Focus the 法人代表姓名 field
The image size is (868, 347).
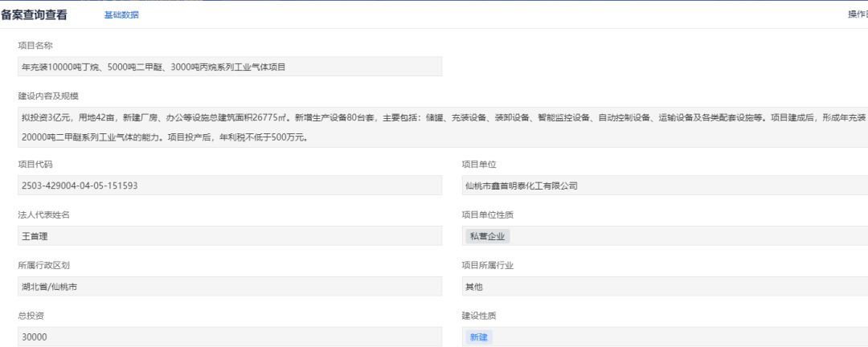(x=229, y=236)
